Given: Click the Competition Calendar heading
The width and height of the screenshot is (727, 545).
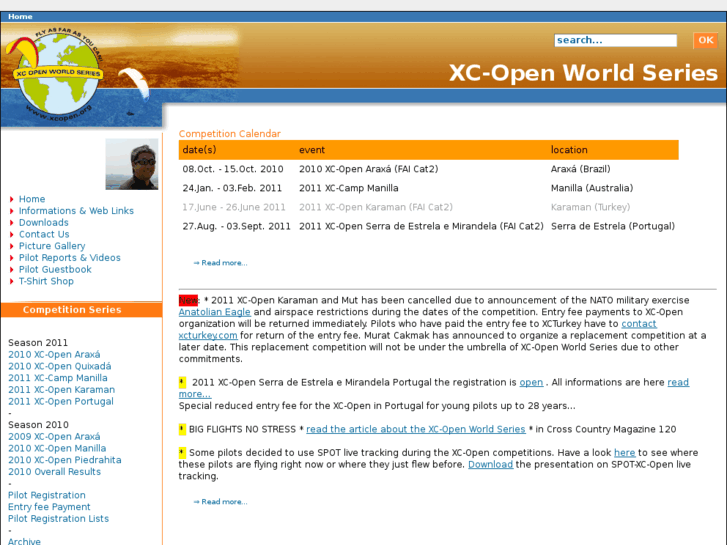Looking at the screenshot, I should pos(230,134).
